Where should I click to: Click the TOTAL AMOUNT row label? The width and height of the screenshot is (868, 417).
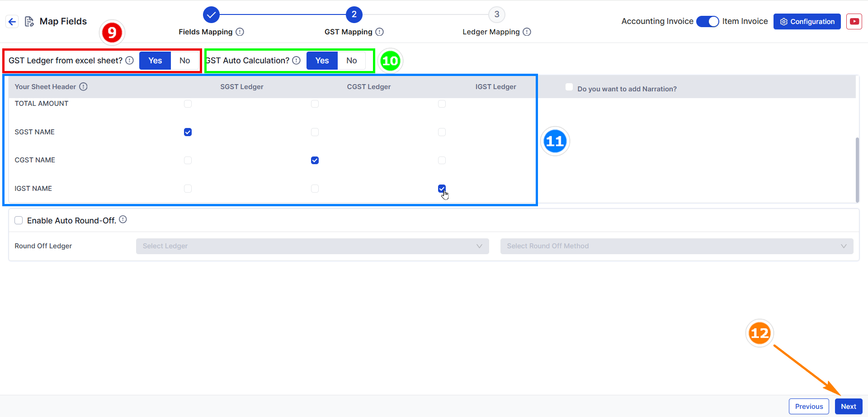42,104
